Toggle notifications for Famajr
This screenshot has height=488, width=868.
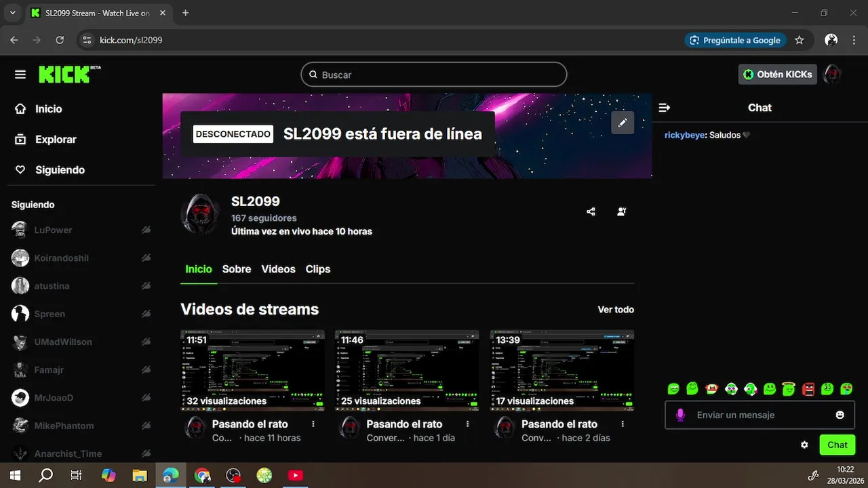[146, 370]
